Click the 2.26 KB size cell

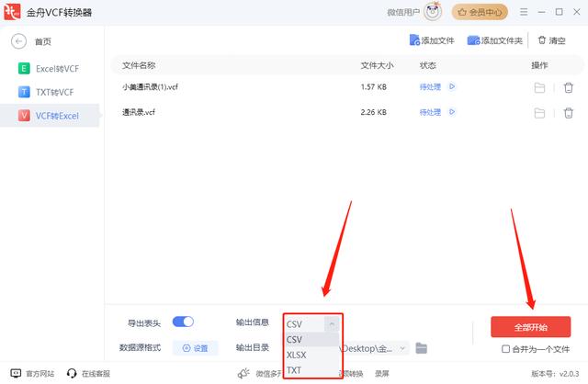tap(374, 112)
